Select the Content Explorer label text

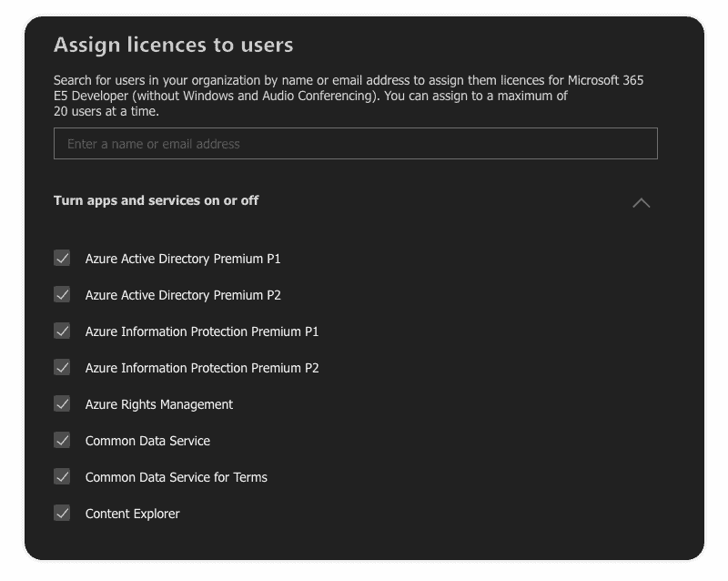pos(132,514)
